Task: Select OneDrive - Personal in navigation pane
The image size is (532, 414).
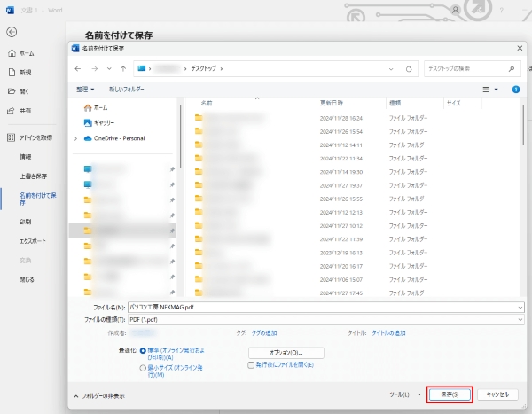Action: point(114,138)
